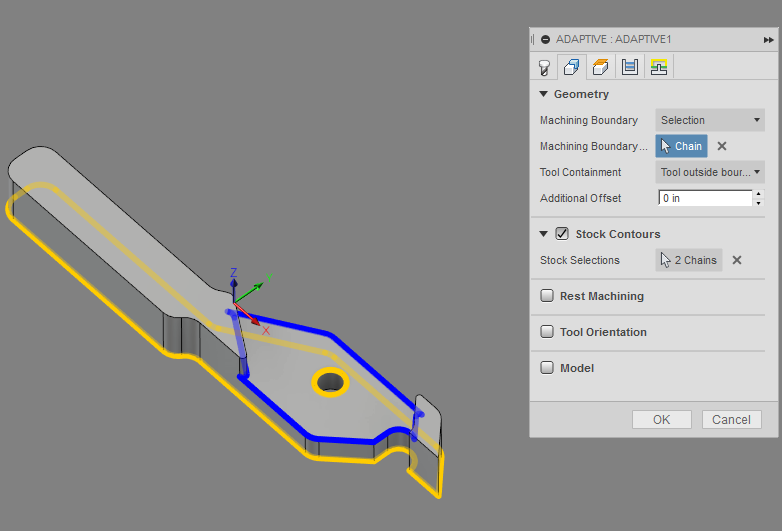
Task: Clear the Stock Selections chains
Action: coord(737,260)
